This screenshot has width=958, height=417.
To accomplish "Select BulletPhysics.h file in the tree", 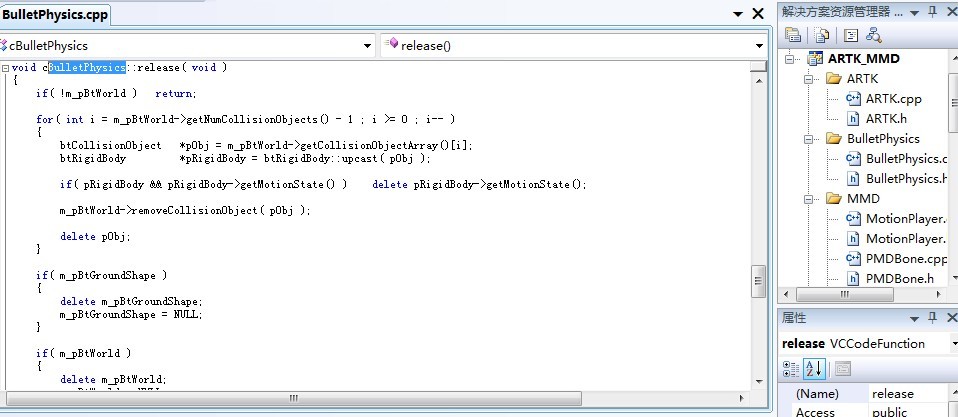I will tap(907, 179).
